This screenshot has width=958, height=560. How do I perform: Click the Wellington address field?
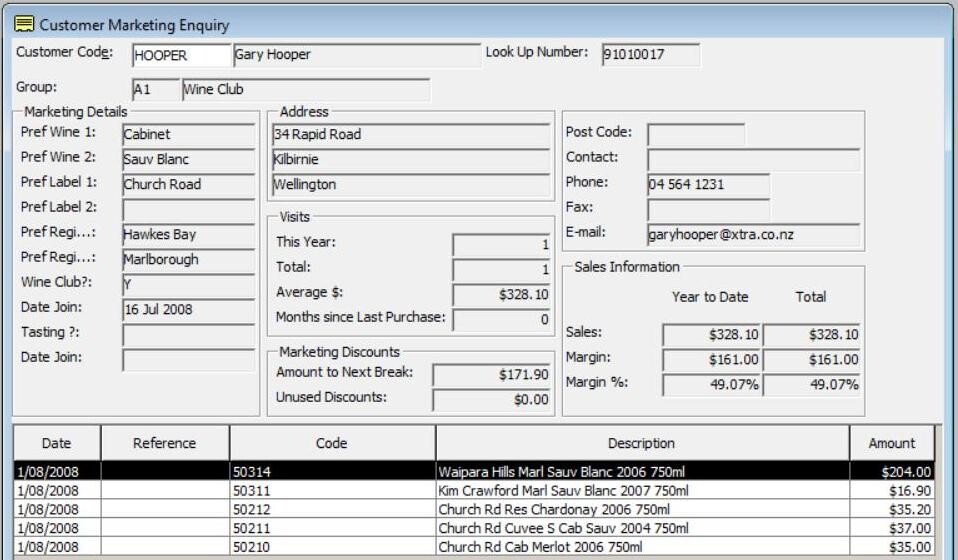click(x=411, y=184)
